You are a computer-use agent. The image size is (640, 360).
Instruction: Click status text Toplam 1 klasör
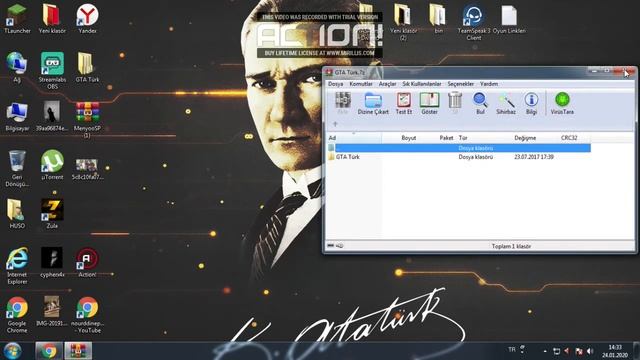(x=511, y=246)
